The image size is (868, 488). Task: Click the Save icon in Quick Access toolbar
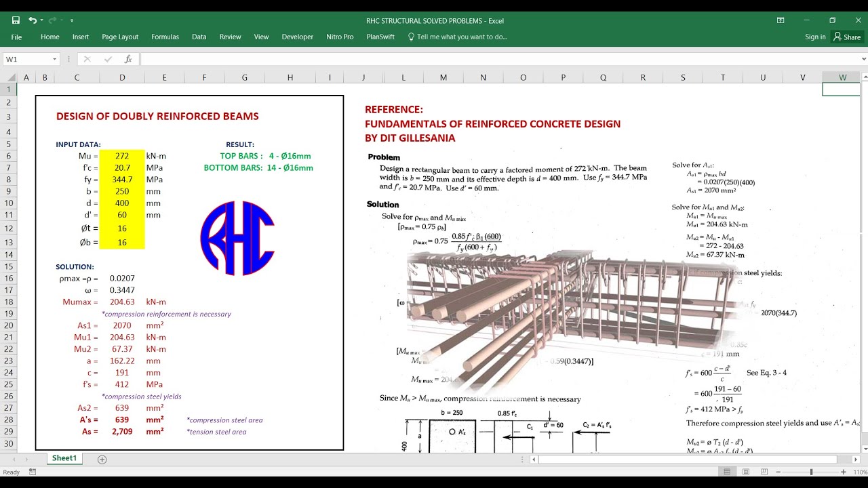16,20
